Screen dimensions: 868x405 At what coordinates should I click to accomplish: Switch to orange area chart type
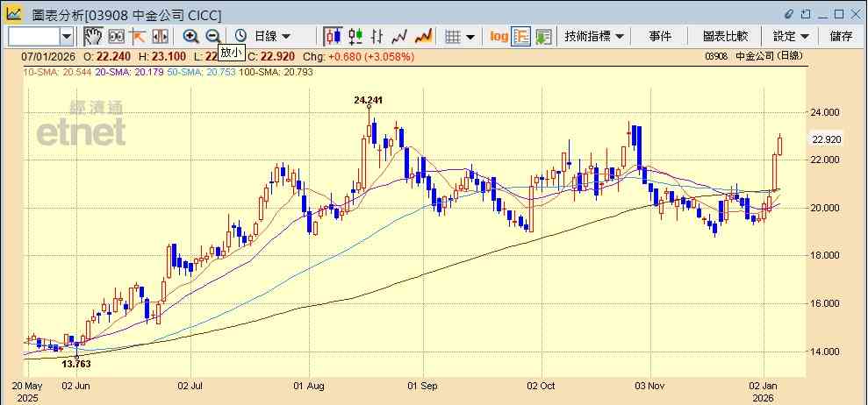pyautogui.click(x=424, y=37)
